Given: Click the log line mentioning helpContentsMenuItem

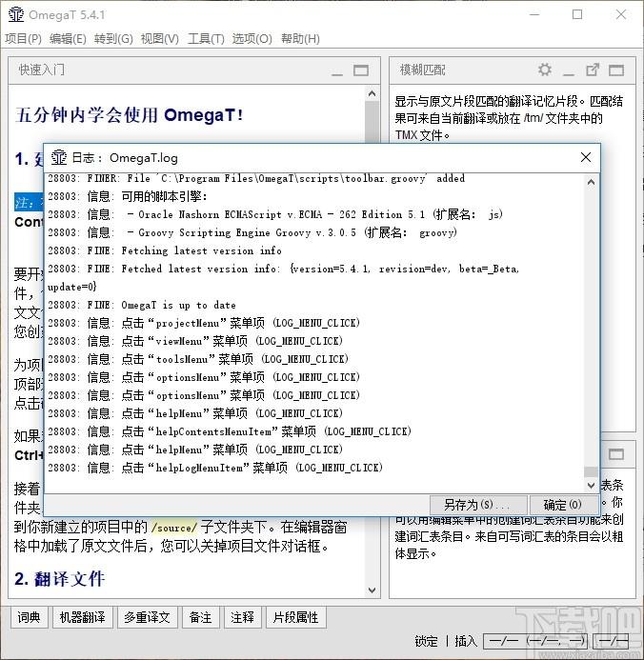Looking at the screenshot, I should (x=230, y=431).
